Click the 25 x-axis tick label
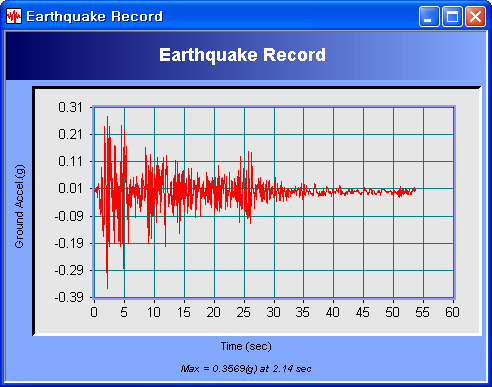Image resolution: width=492 pixels, height=387 pixels. point(243,312)
